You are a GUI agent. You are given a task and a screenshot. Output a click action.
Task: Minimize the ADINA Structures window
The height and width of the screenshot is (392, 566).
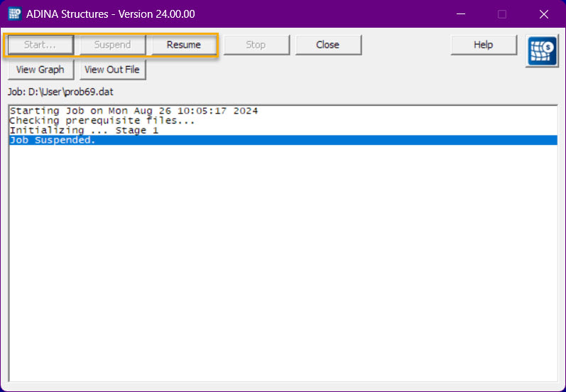click(461, 14)
